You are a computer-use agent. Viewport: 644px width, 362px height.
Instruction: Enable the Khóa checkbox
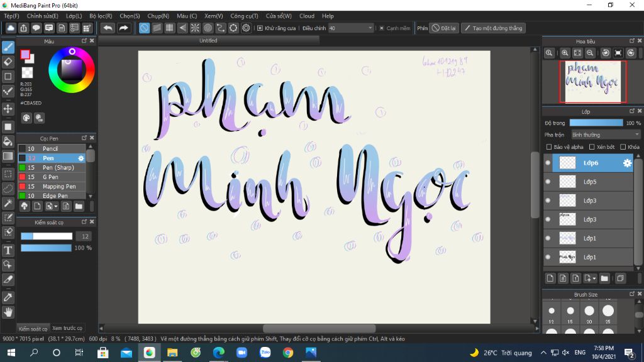coord(623,146)
